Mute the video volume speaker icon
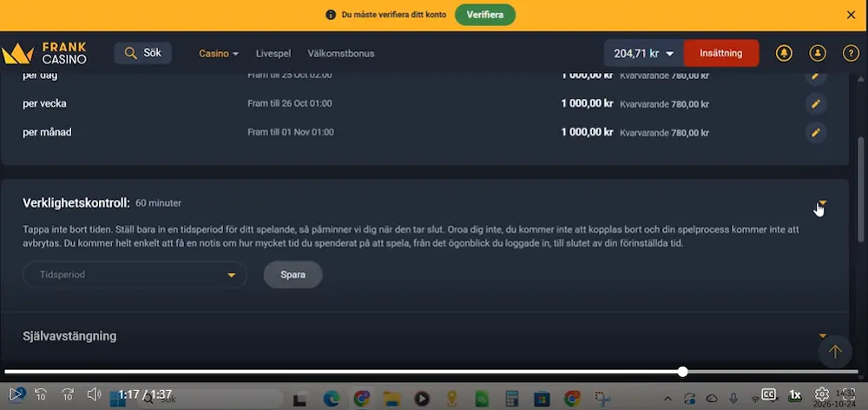 tap(94, 394)
